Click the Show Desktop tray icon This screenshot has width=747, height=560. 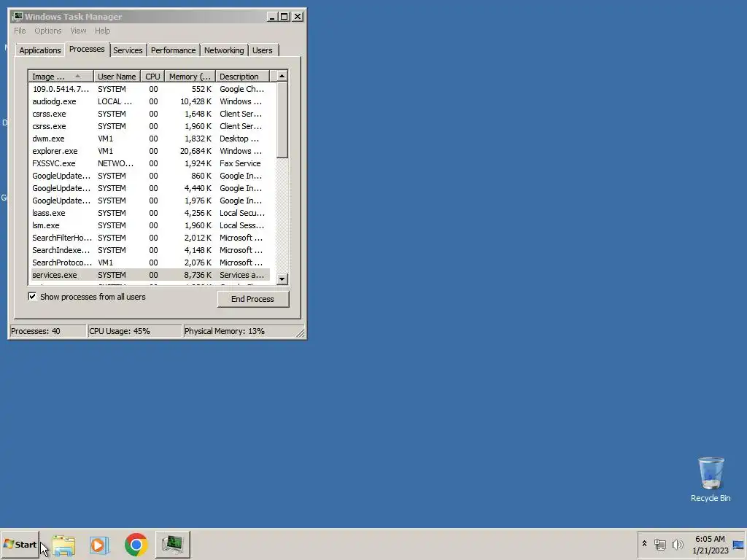pos(738,545)
